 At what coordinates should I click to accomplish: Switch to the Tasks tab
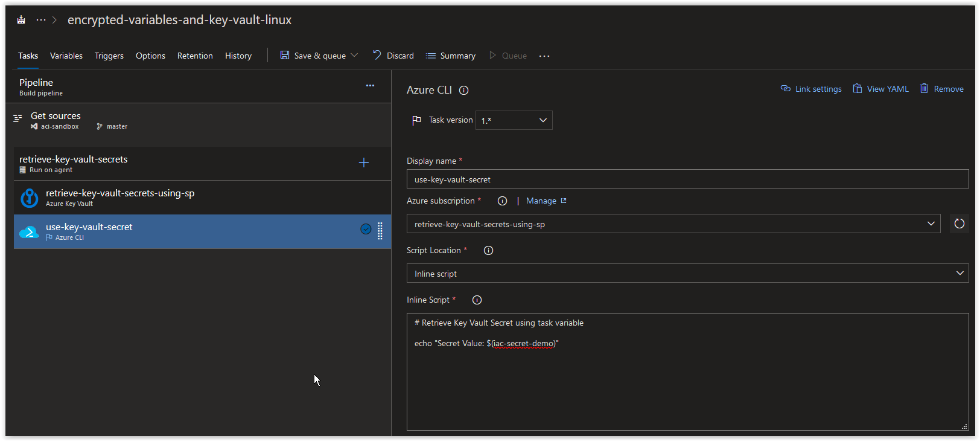[28, 56]
